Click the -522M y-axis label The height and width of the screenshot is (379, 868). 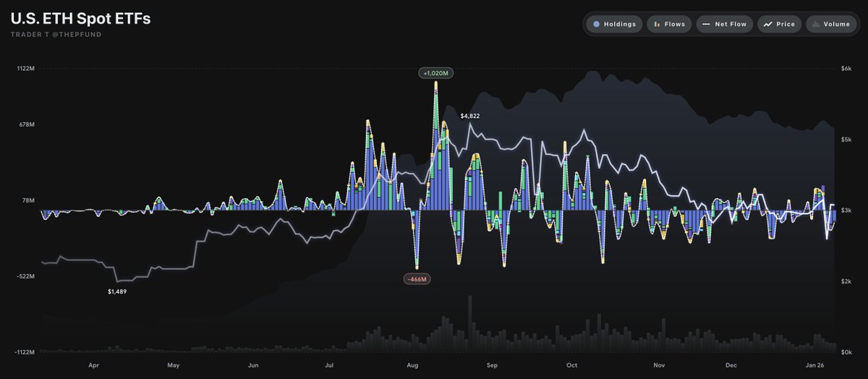26,276
